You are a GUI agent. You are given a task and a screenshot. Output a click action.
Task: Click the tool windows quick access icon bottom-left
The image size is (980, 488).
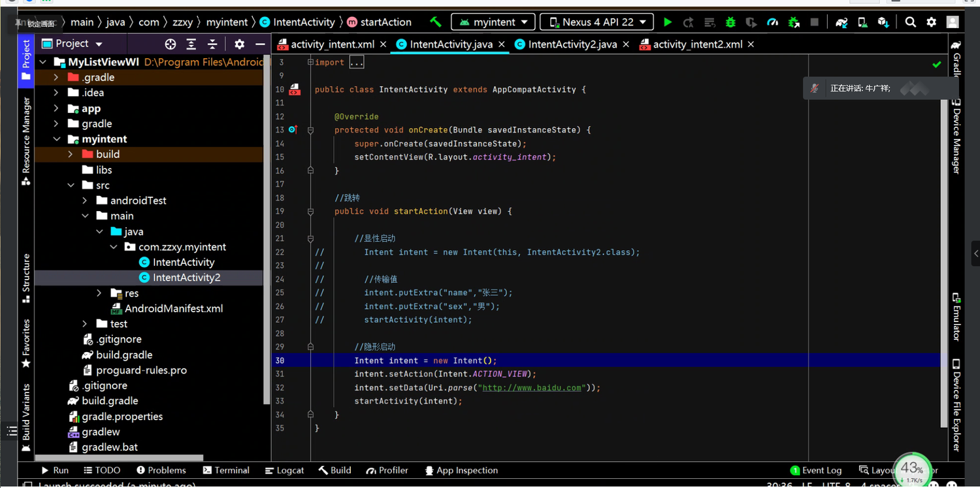coord(12,431)
